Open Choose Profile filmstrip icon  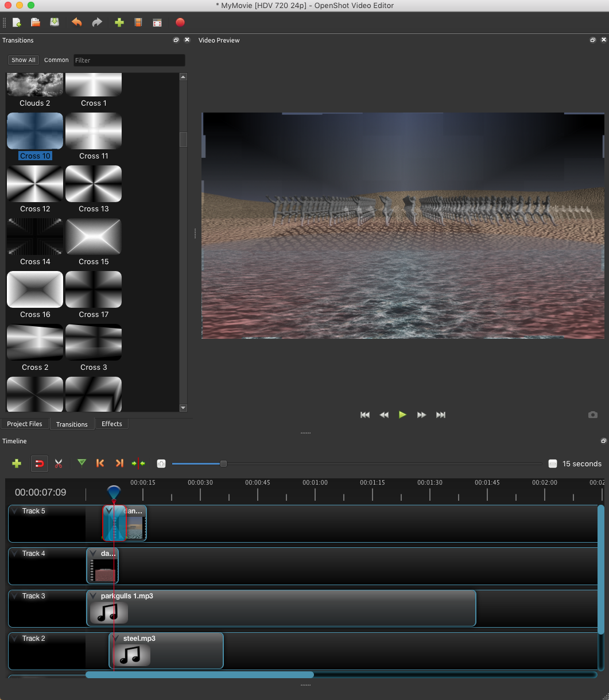tap(138, 22)
